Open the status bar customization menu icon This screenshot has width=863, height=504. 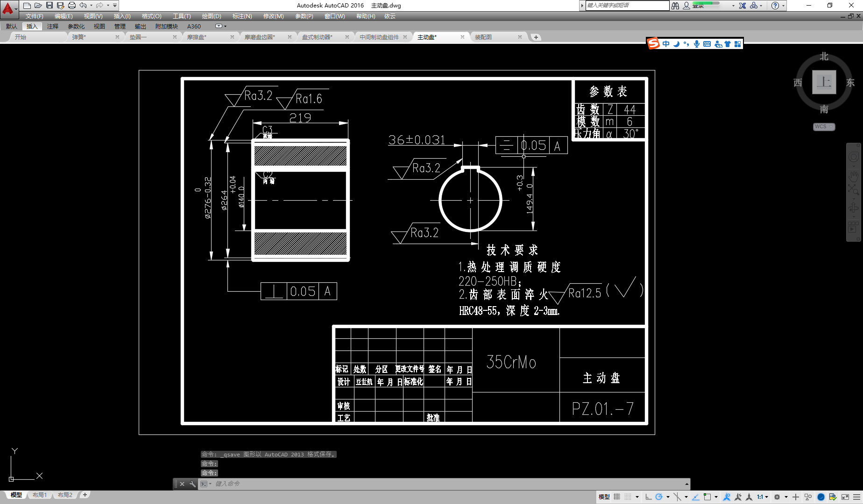[x=856, y=497]
